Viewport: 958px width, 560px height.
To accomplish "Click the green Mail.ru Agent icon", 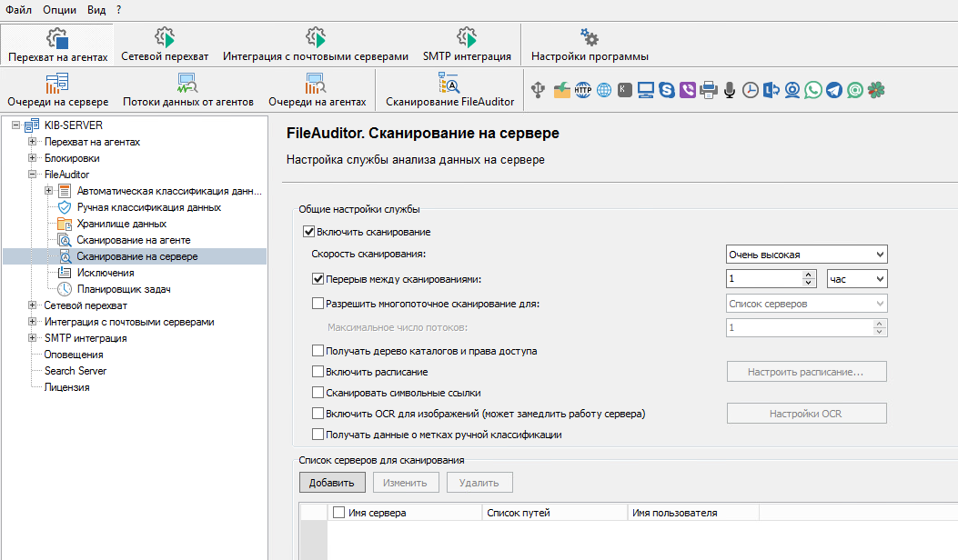I will point(855,90).
